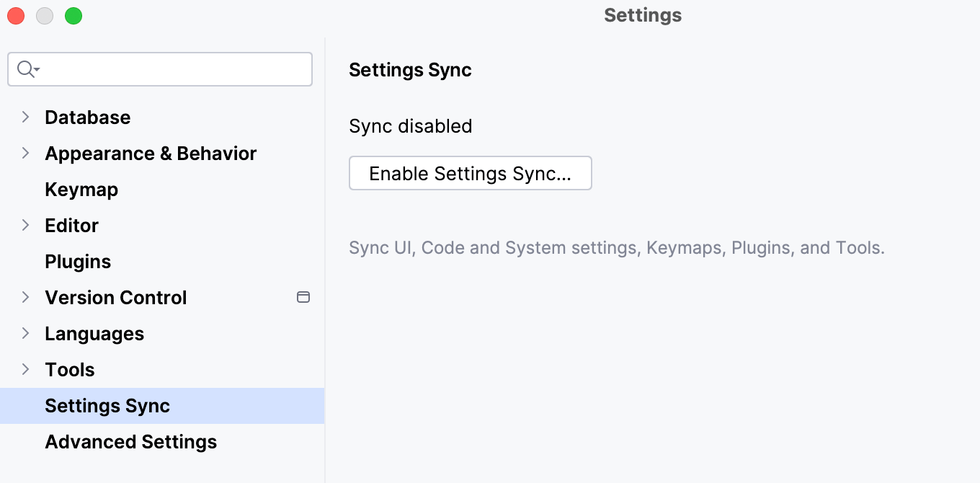Select the Editor settings entry
Viewport: 980px width, 483px height.
coord(71,225)
